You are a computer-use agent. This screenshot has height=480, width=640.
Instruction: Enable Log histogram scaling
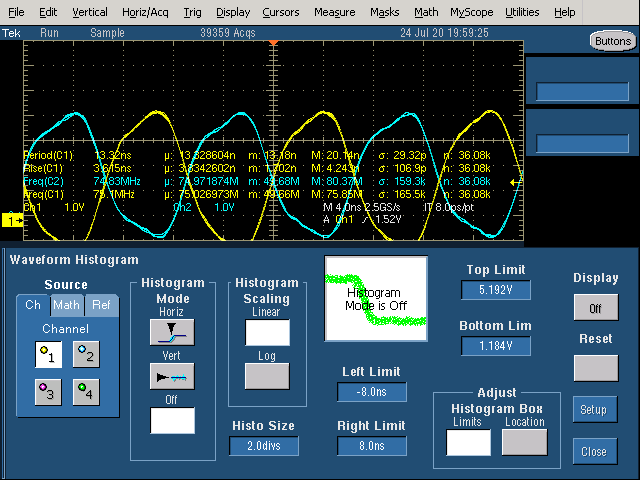click(x=267, y=376)
